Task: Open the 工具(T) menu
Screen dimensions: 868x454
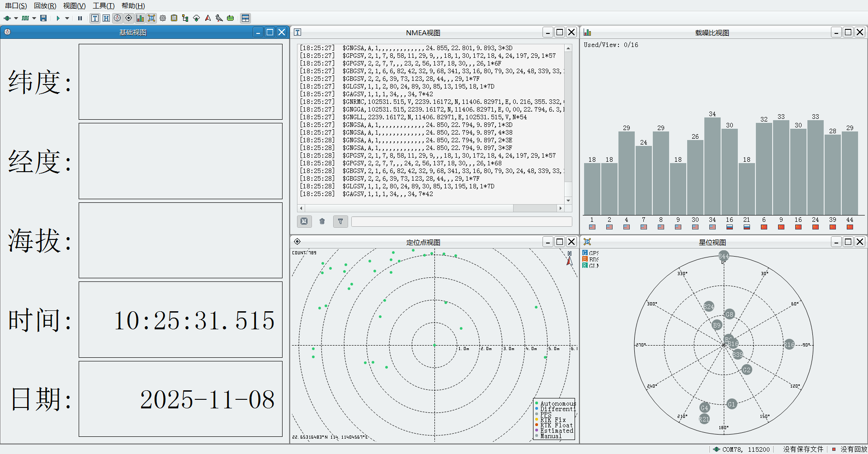Action: click(104, 6)
